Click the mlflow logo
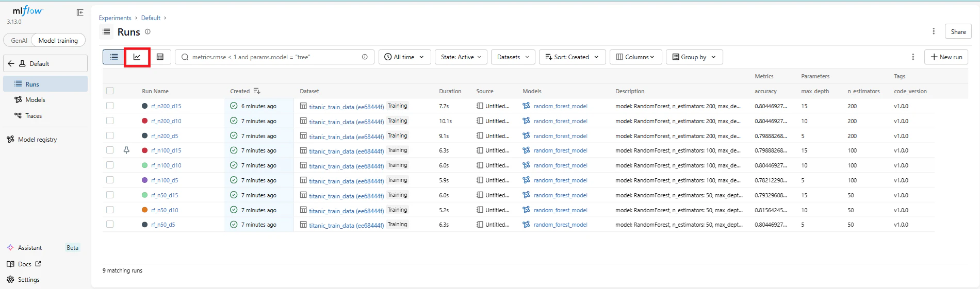 27,11
